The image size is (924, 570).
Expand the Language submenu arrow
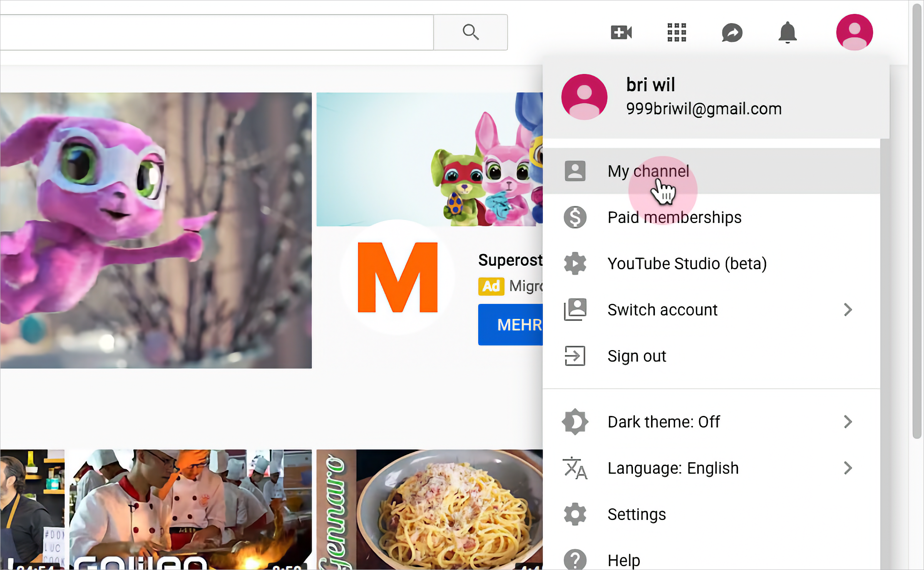(x=848, y=468)
